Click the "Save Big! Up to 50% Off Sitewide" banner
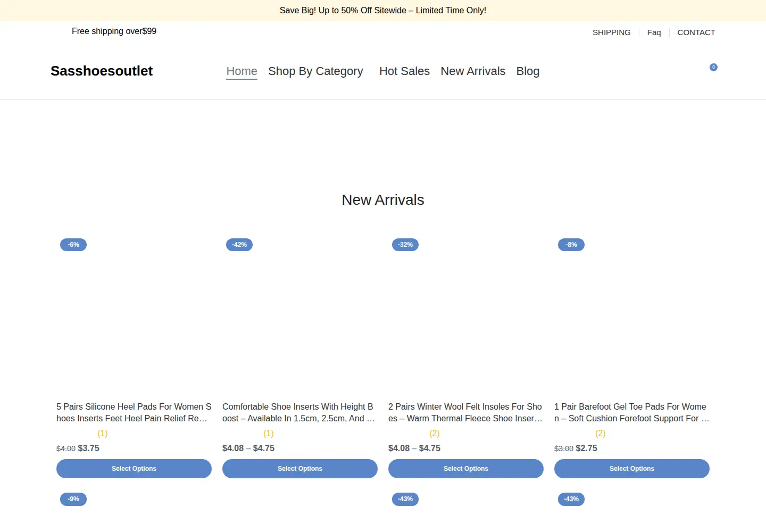The width and height of the screenshot is (766, 532). click(383, 11)
